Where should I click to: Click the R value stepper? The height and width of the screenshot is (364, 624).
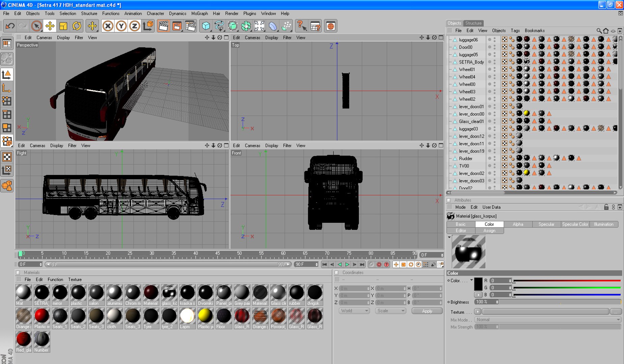[510, 280]
